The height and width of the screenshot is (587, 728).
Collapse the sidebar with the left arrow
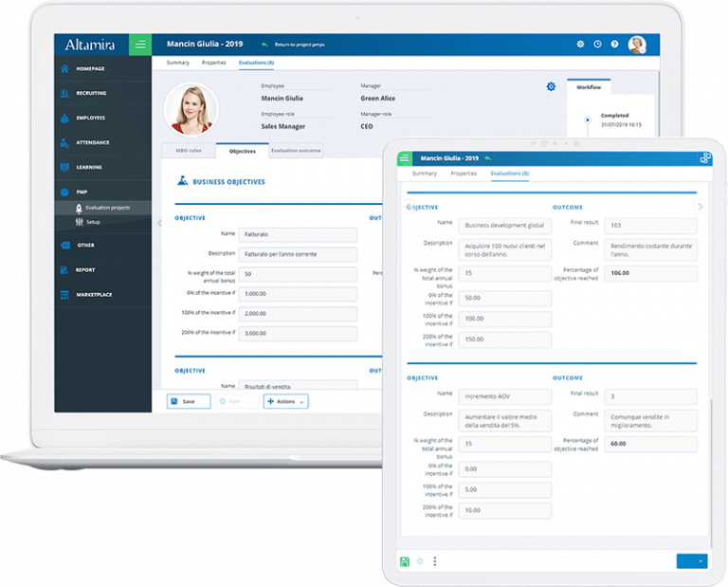[159, 223]
